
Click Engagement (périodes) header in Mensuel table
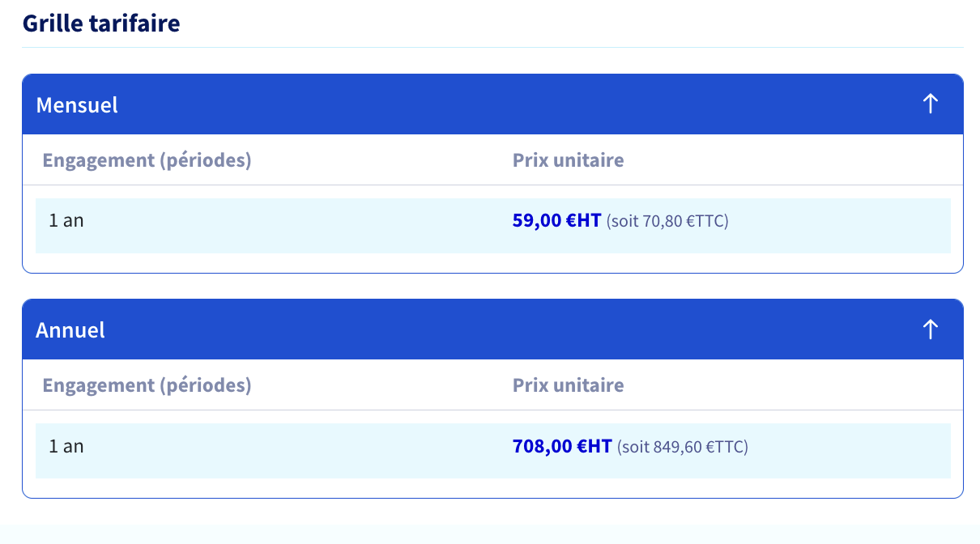coord(147,160)
